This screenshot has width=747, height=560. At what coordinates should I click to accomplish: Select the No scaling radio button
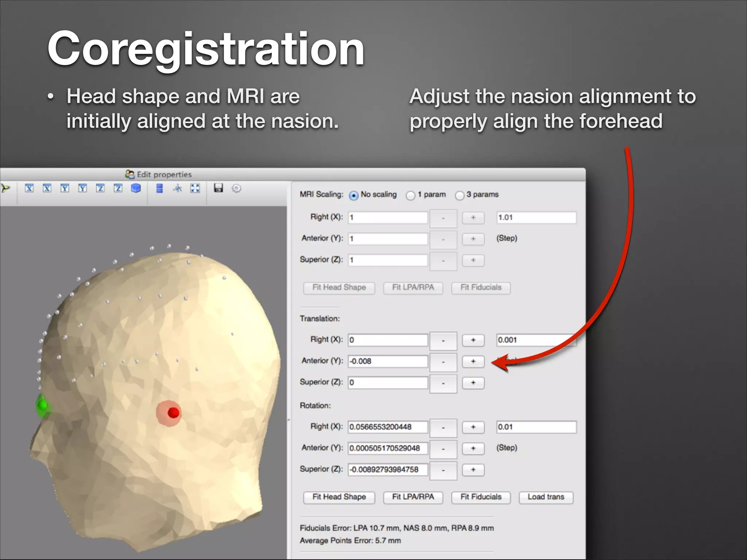click(x=353, y=195)
